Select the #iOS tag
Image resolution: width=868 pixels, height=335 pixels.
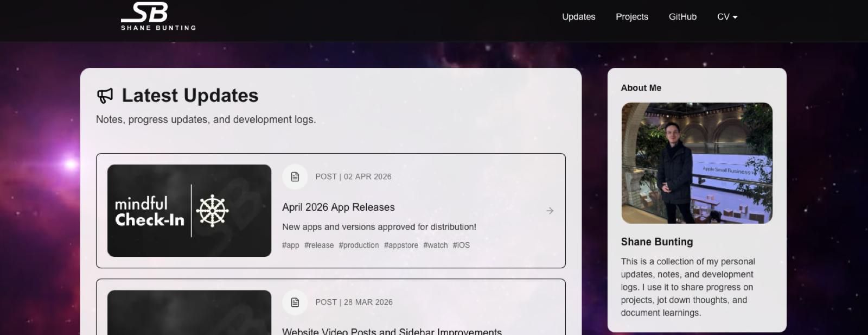[x=461, y=245]
